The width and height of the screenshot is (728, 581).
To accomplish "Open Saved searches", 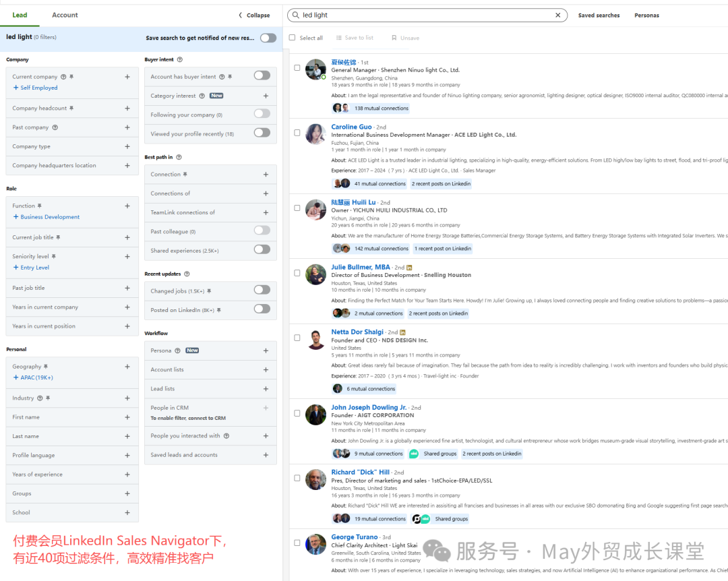I will click(599, 15).
